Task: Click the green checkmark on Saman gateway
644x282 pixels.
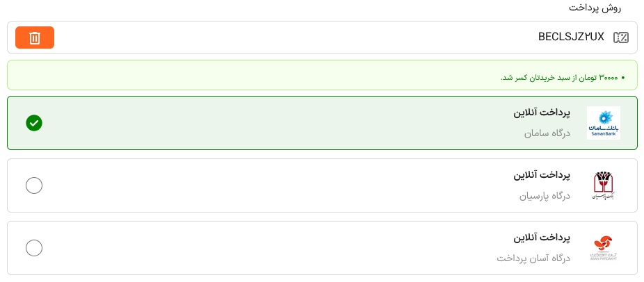Action: coord(34,123)
